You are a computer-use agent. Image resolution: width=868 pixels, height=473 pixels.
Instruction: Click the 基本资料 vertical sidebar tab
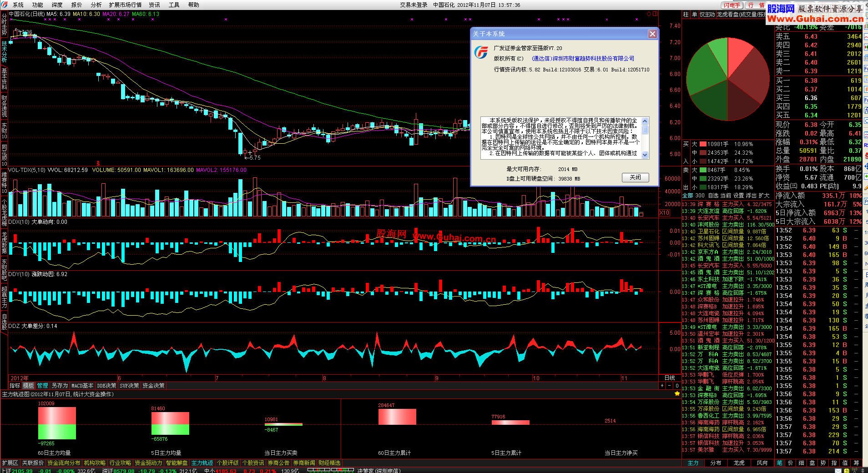coord(4,78)
